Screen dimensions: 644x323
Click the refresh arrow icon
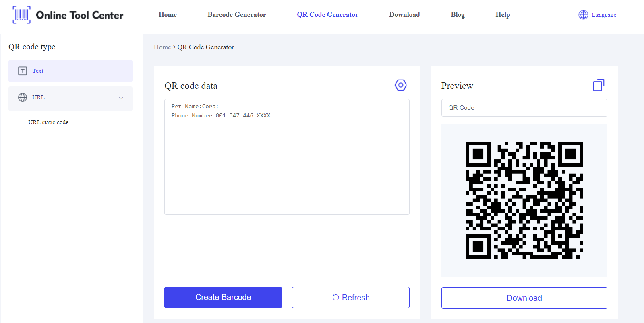pyautogui.click(x=335, y=298)
